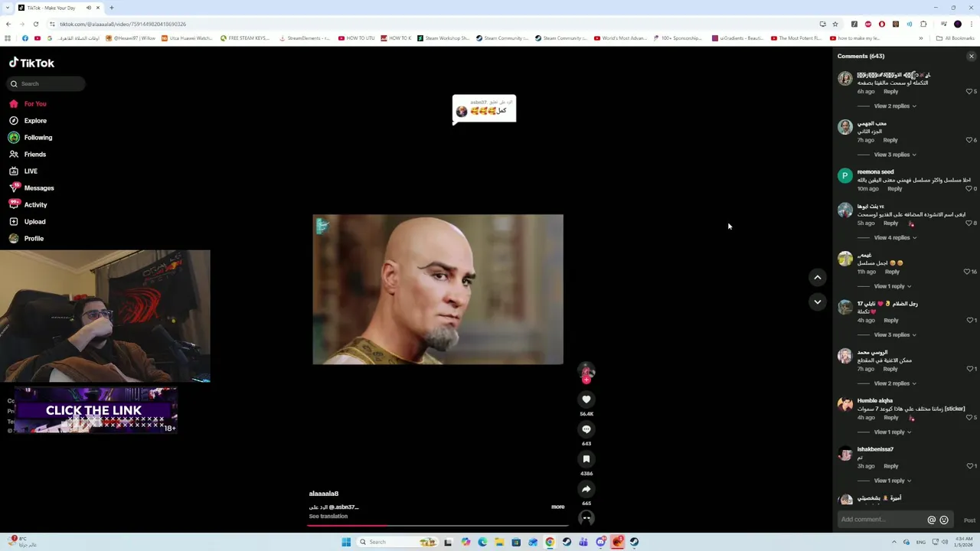Open reemona seed's green avatar
980x551 pixels.
pyautogui.click(x=845, y=176)
